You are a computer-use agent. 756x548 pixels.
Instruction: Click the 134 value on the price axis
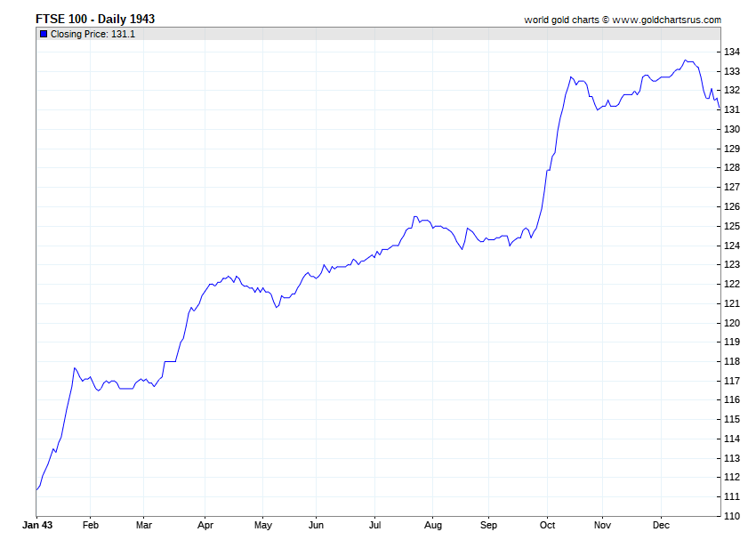[732, 52]
